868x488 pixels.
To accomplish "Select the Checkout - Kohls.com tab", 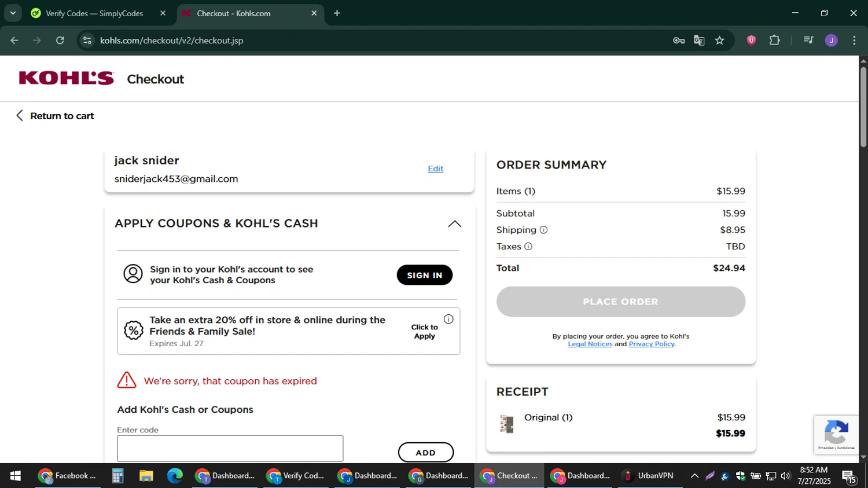I will [x=234, y=13].
